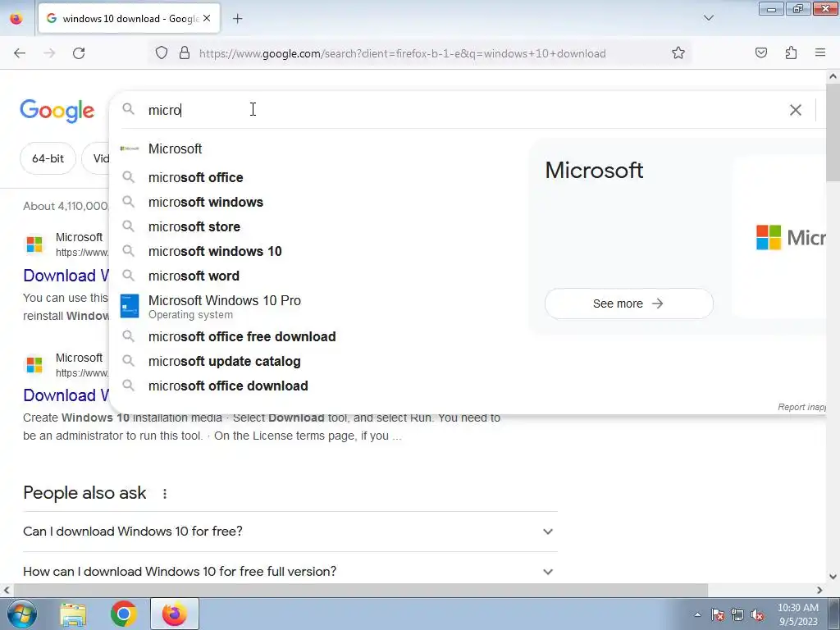Click the See more button
This screenshot has height=630, width=840.
click(629, 304)
